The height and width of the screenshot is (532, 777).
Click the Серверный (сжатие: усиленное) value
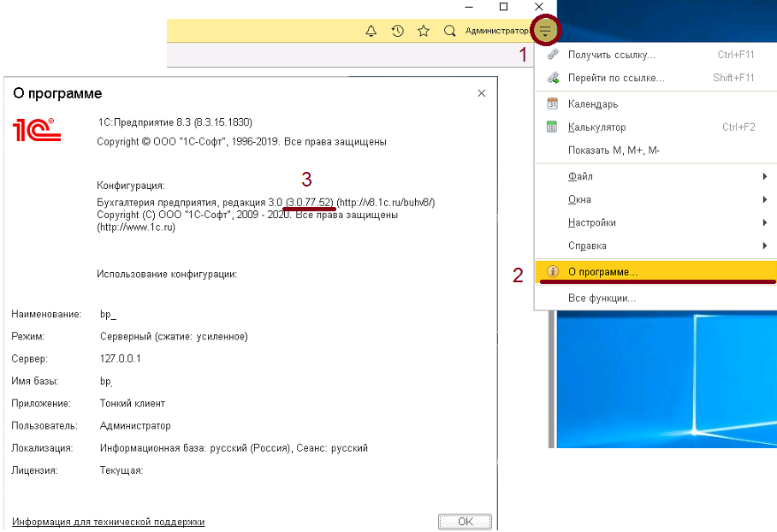(x=174, y=336)
